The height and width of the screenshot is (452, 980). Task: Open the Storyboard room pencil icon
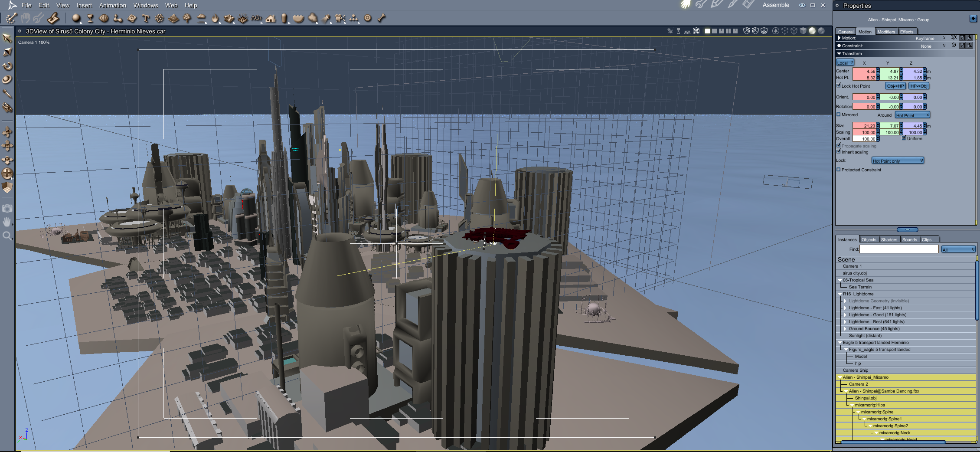pyautogui.click(x=717, y=5)
